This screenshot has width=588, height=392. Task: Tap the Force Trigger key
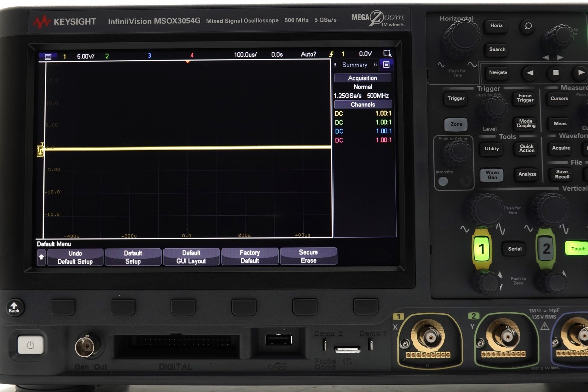[524, 98]
